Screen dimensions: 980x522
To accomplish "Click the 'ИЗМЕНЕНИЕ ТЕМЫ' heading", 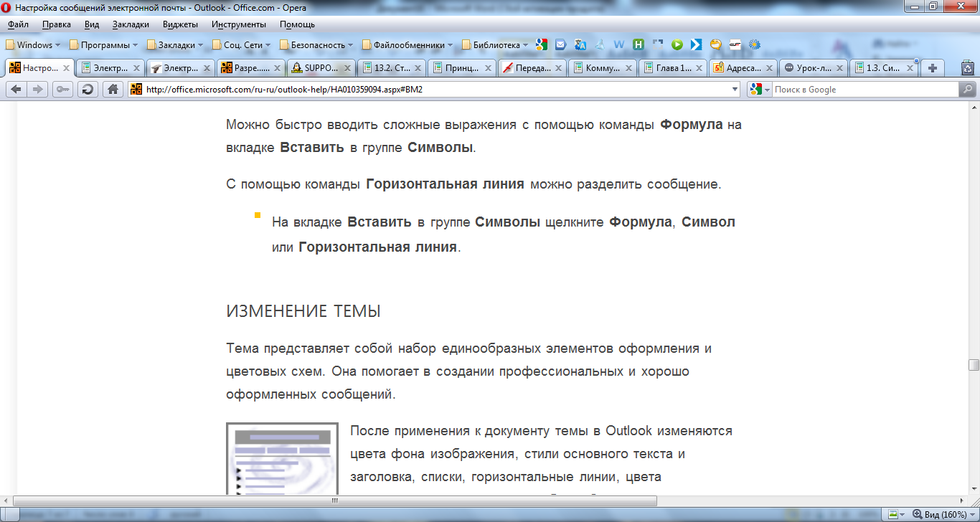I will pyautogui.click(x=303, y=311).
